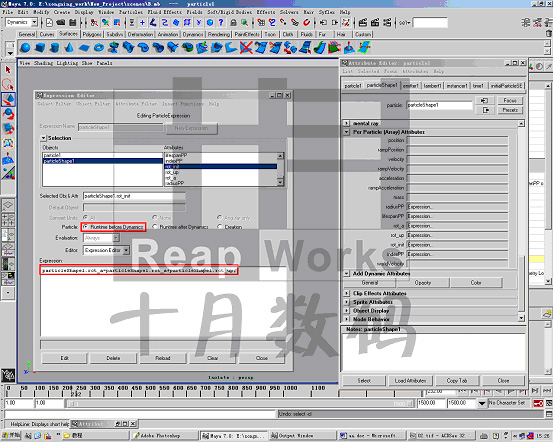Open the Polygons shelf tab
This screenshot has width=553, height=442.
click(92, 34)
